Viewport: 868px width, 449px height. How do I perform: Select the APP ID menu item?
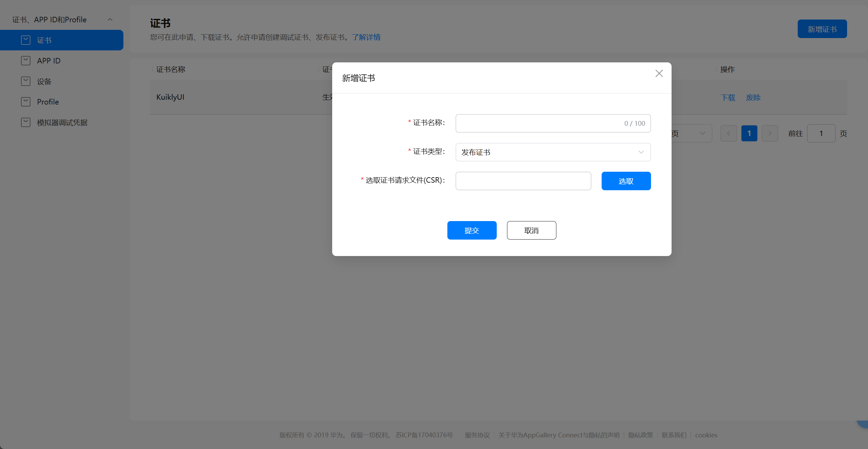(x=49, y=61)
